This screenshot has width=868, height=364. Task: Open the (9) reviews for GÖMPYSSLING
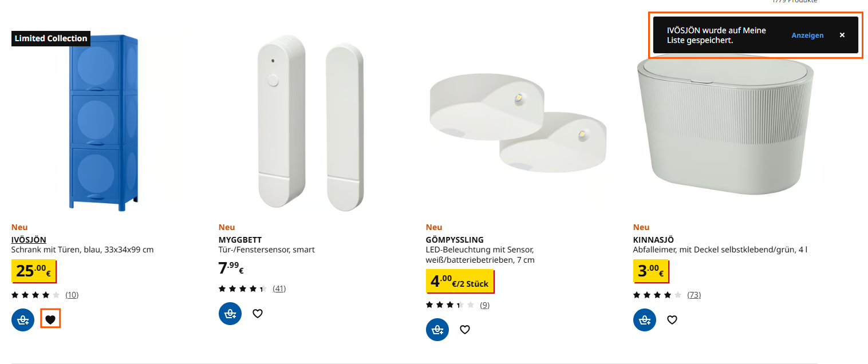pyautogui.click(x=484, y=304)
